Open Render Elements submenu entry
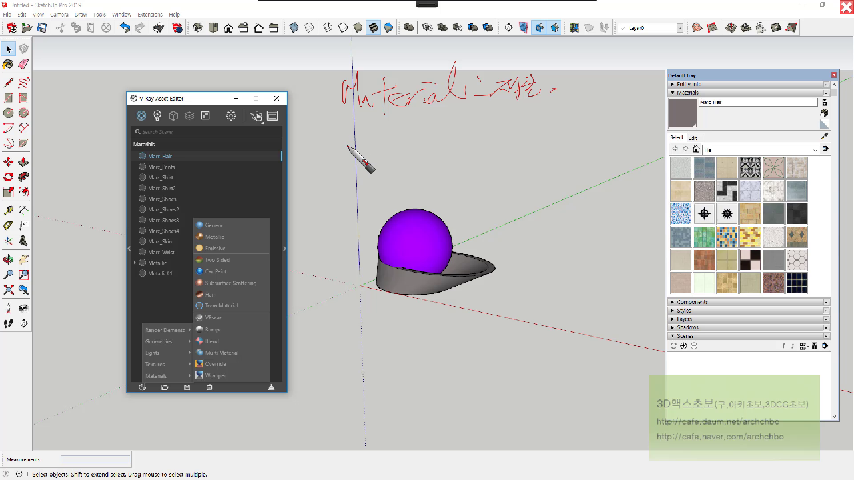Screen dimensions: 854x480 coord(168,330)
